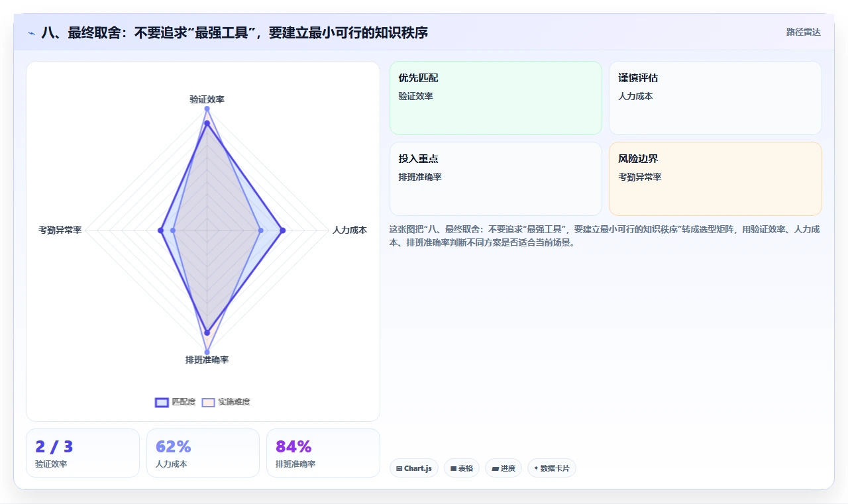Click the description paragraph starting 这张图把
Image resolution: width=848 pixels, height=504 pixels.
[604, 236]
